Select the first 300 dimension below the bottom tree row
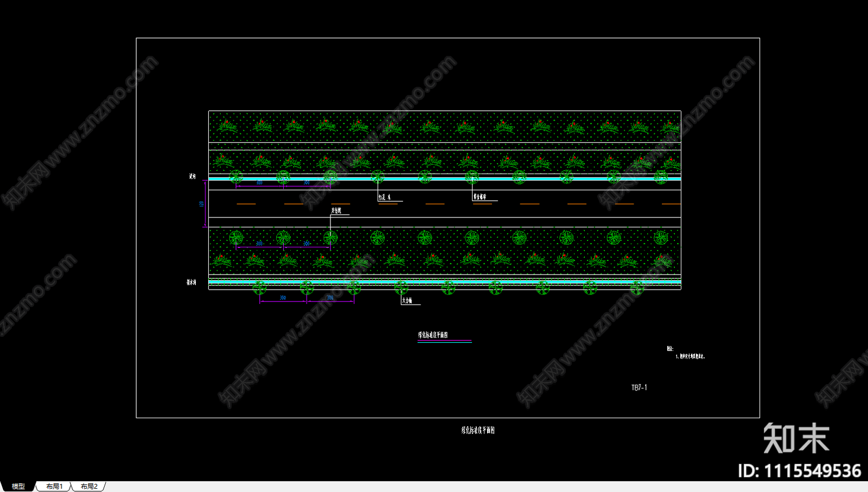 click(x=283, y=298)
